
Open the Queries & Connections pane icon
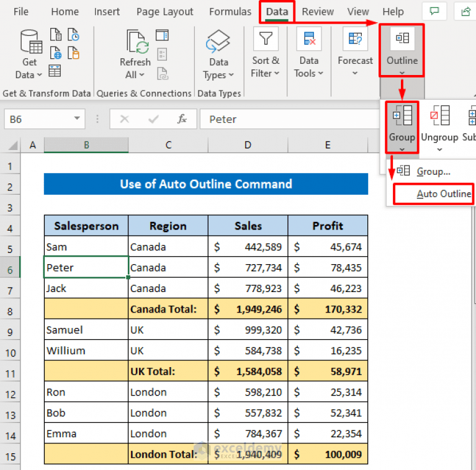[162, 35]
